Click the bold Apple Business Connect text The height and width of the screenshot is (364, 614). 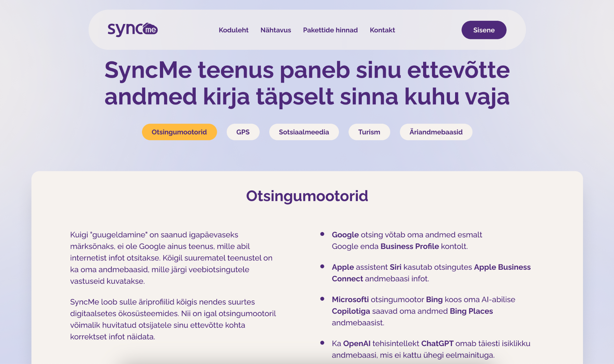(431, 273)
